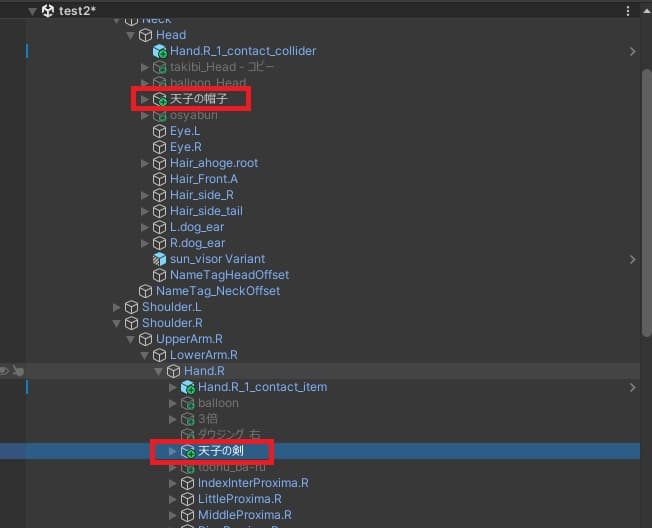The width and height of the screenshot is (652, 528).
Task: Expand R.dog_ear
Action: (x=144, y=243)
